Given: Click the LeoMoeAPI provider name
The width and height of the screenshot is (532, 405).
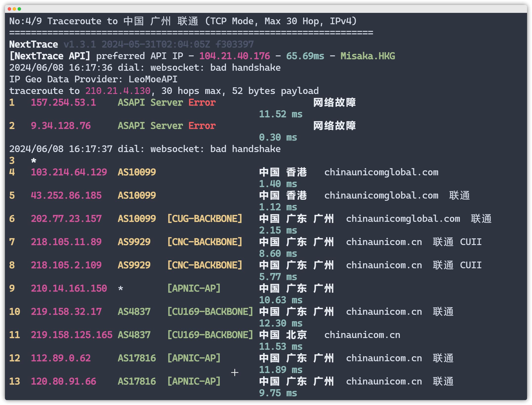Looking at the screenshot, I should click(x=153, y=79).
